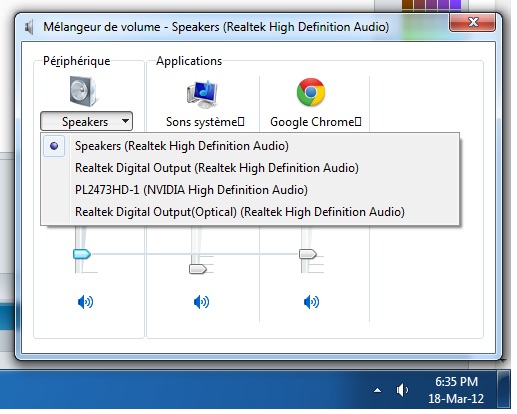This screenshot has width=517, height=414.
Task: Click the Google Chrome label
Action: coord(315,122)
